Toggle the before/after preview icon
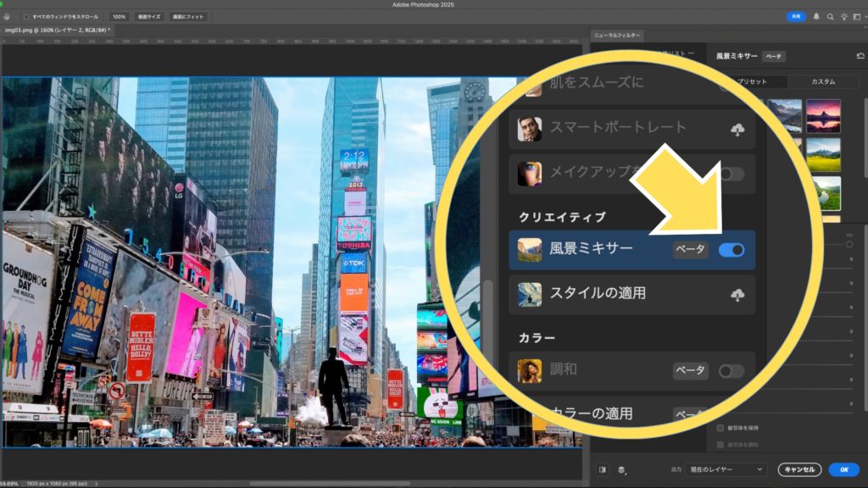The height and width of the screenshot is (488, 868). coord(603,469)
